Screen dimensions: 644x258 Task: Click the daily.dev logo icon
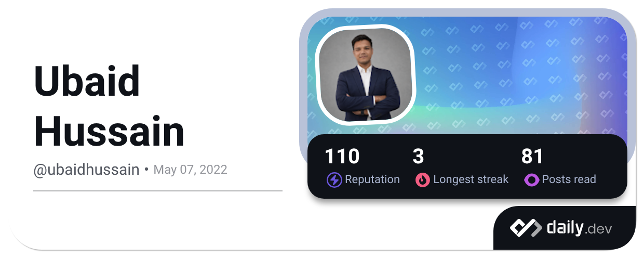[x=526, y=227]
